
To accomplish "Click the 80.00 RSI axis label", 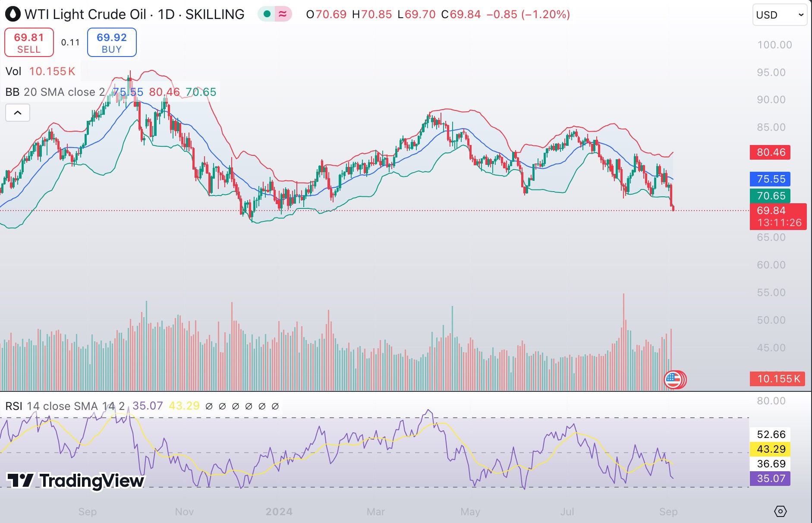I will (x=771, y=401).
